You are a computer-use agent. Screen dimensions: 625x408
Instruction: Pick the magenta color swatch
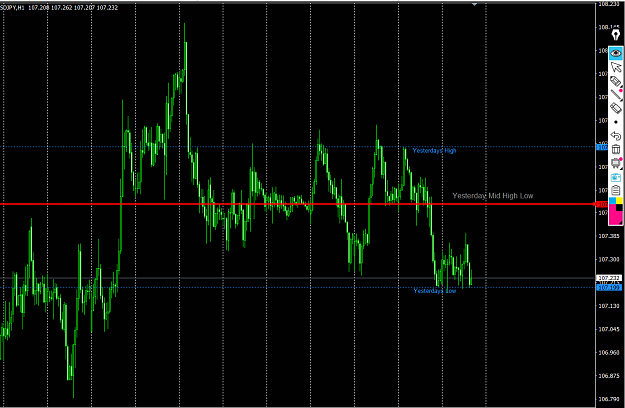pyautogui.click(x=614, y=215)
